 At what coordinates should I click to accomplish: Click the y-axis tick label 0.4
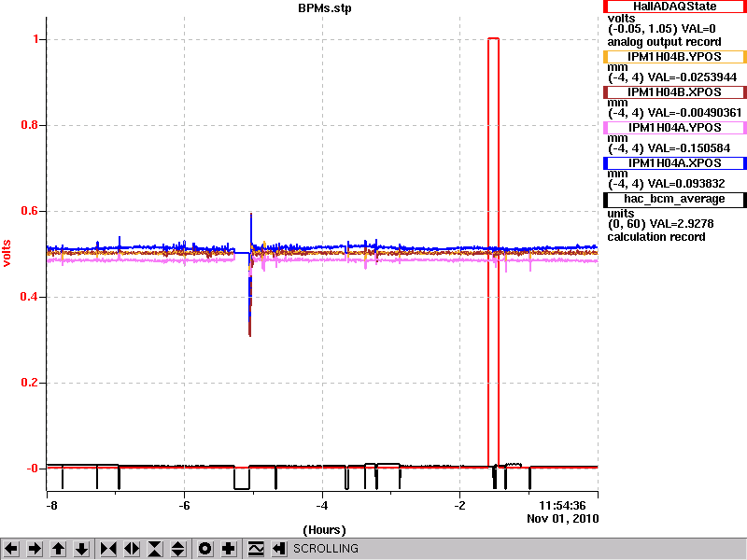coord(30,297)
